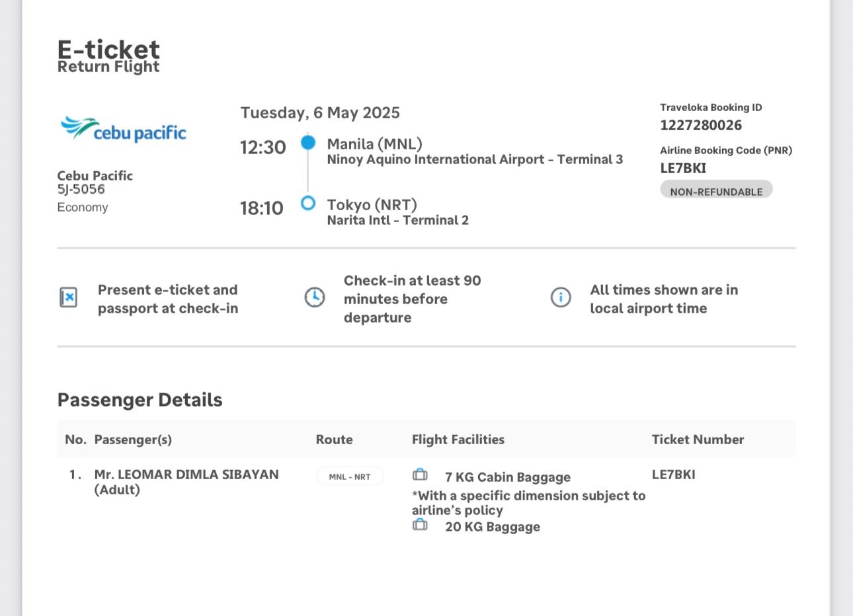The width and height of the screenshot is (853, 616).
Task: Click the Tuesday, 6 May 2025 date
Action: click(x=320, y=112)
